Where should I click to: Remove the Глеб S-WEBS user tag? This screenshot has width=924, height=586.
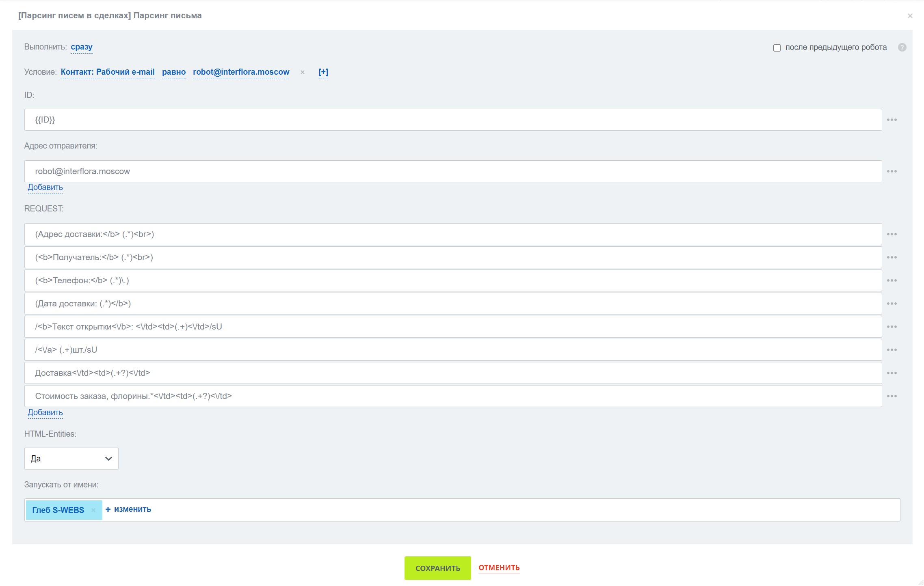click(93, 510)
